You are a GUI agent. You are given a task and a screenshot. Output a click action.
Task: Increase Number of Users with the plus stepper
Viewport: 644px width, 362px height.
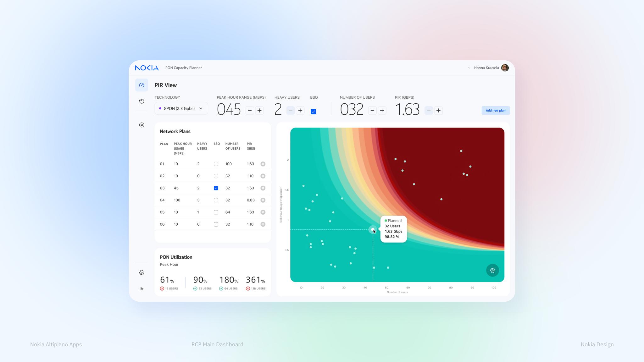click(x=382, y=111)
